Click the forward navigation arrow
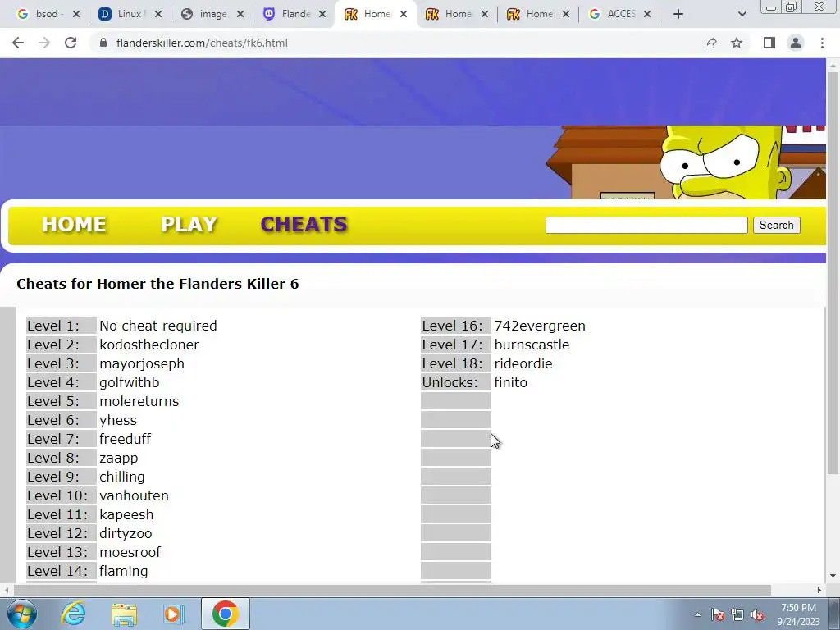 (x=44, y=43)
